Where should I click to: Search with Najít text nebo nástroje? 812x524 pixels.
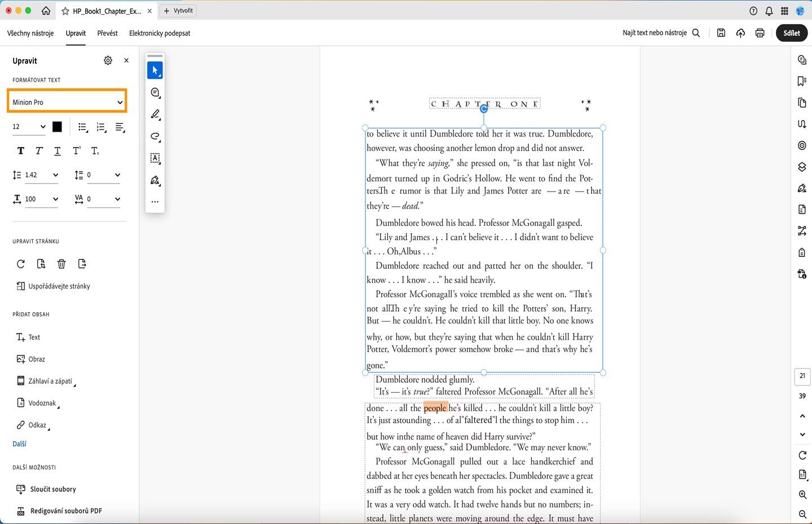pyautogui.click(x=661, y=33)
